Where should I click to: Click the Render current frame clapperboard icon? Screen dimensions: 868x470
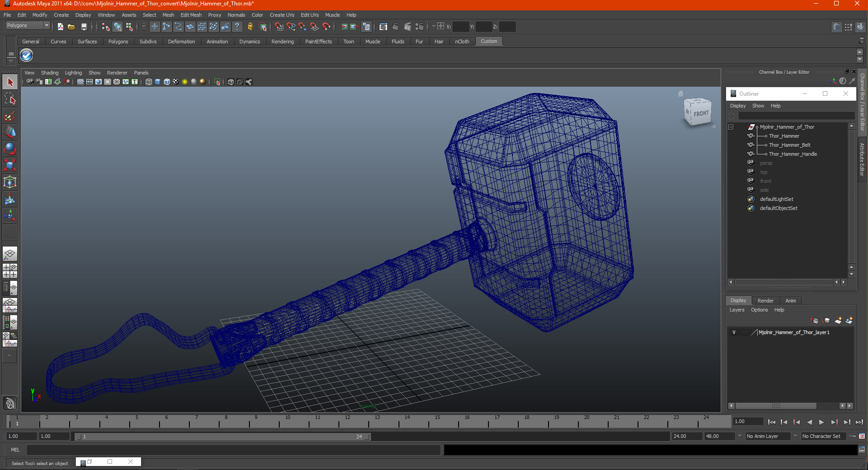395,27
